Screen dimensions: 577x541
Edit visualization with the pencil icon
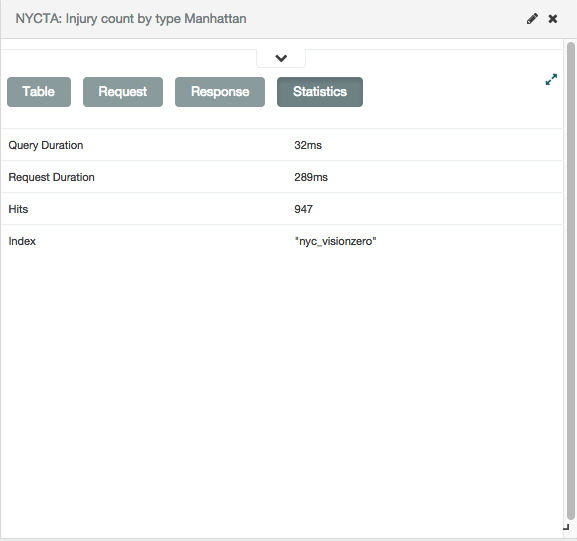[532, 19]
